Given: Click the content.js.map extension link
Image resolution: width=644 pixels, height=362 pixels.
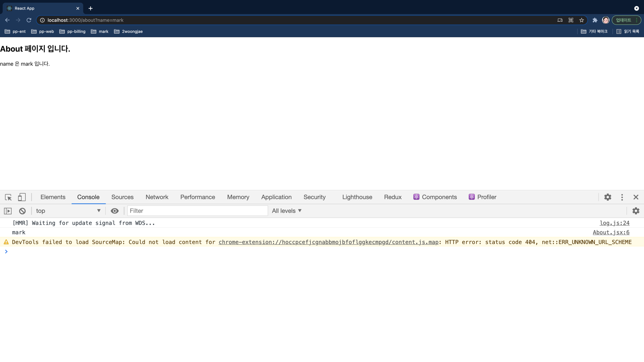Looking at the screenshot, I should click(328, 242).
